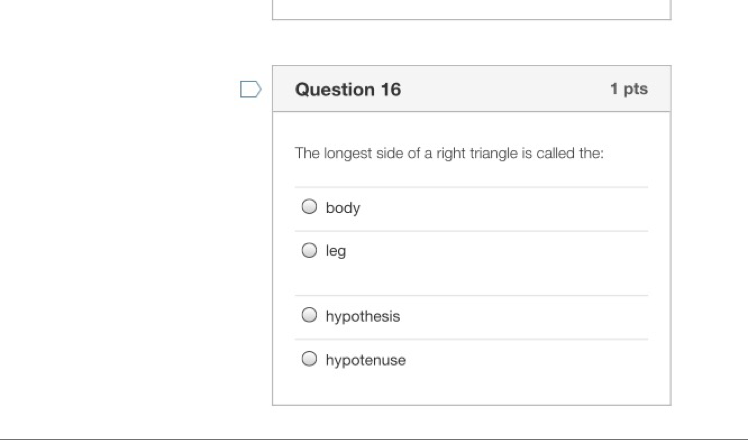Select the "body" radio button
Viewport: 748px width, 440px height.
pyautogui.click(x=309, y=208)
